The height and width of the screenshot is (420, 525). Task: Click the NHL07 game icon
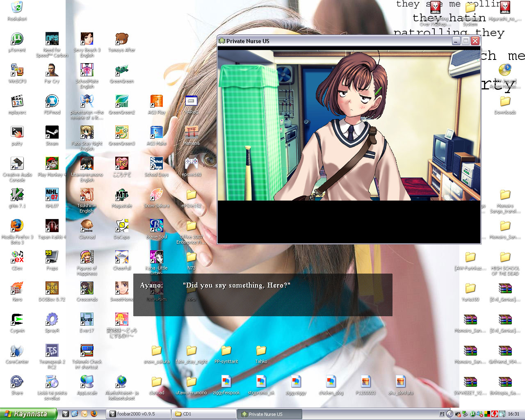coord(52,195)
